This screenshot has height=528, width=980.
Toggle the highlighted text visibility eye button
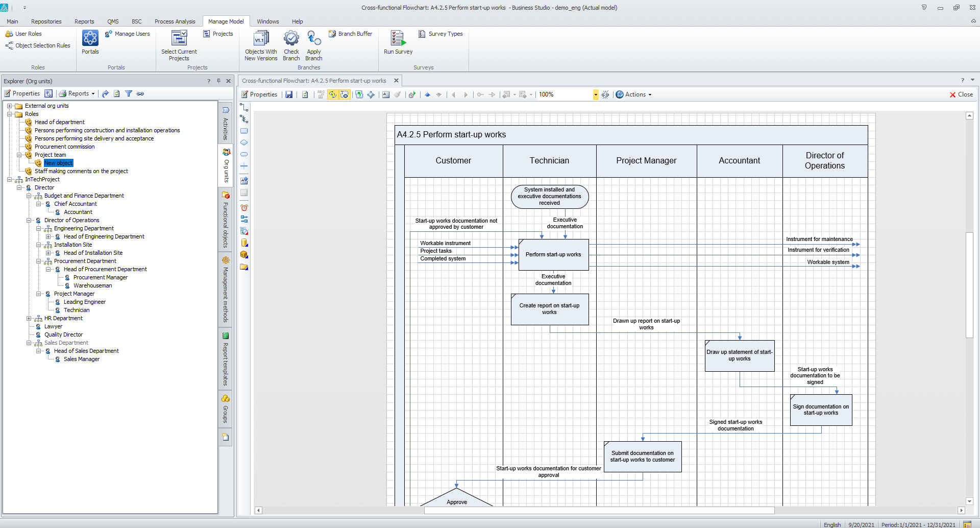pyautogui.click(x=345, y=94)
